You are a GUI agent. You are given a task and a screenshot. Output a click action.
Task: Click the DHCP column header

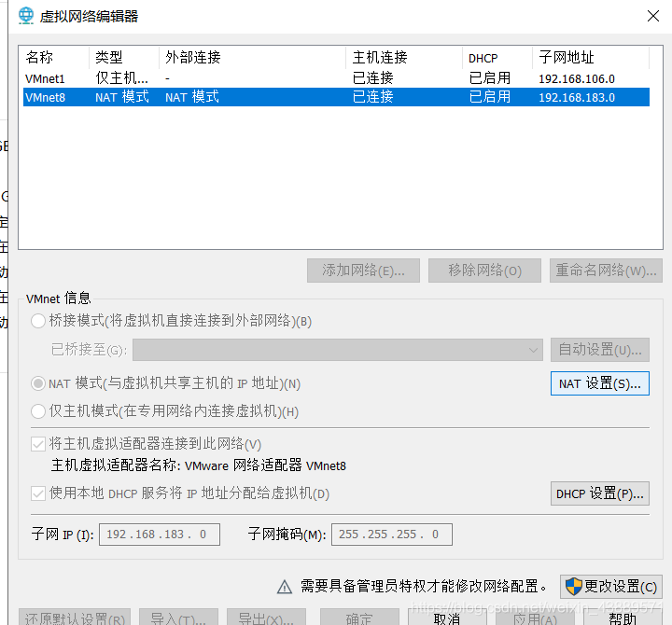point(497,58)
